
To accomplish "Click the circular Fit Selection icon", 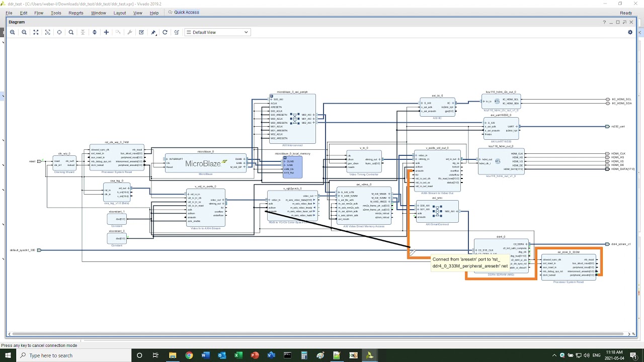I will pos(59,32).
